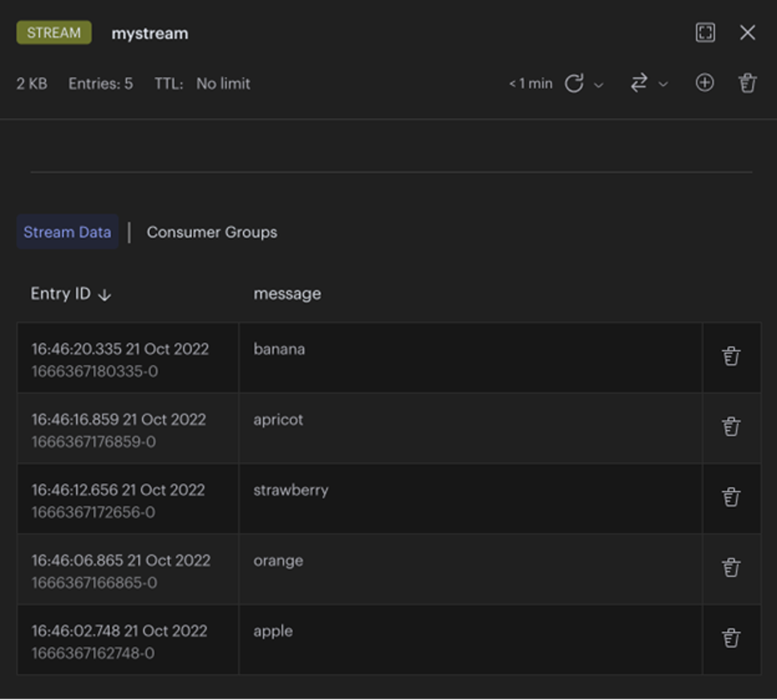
Task: Switch to the Stream Data tab
Action: pyautogui.click(x=67, y=232)
